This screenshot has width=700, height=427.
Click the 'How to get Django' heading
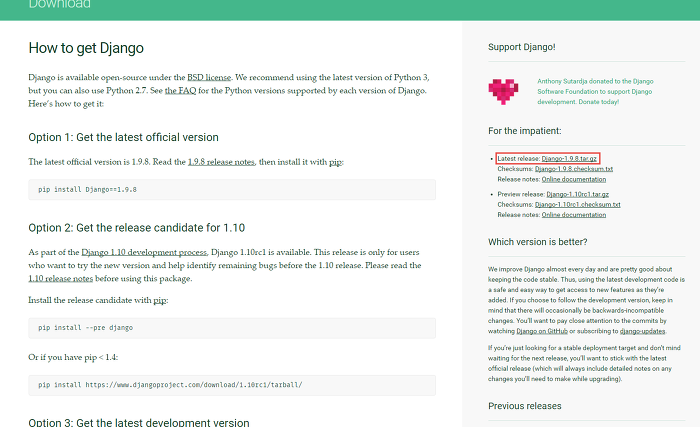coord(86,48)
